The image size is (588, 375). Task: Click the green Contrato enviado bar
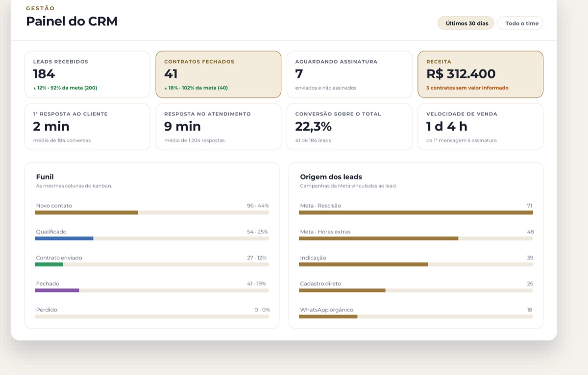(x=49, y=264)
